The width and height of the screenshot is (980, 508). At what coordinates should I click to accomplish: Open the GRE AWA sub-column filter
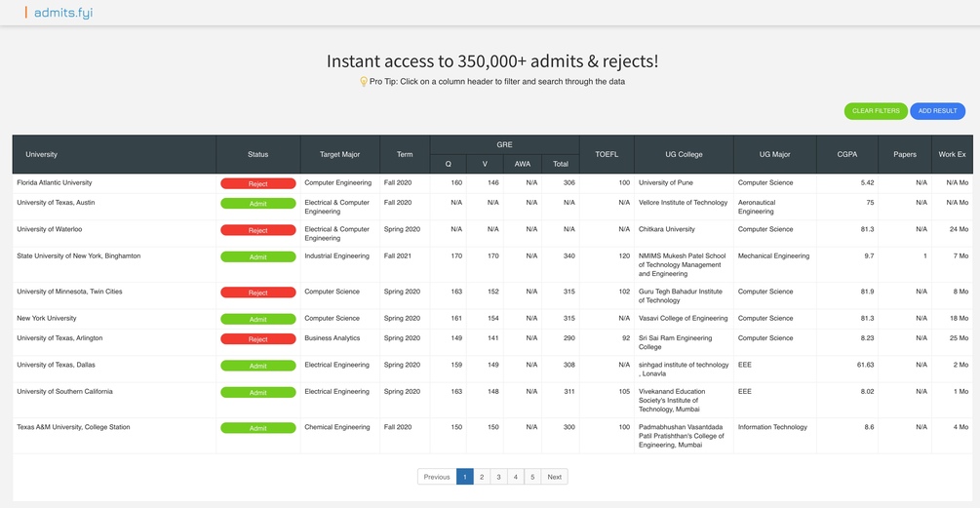pos(523,164)
